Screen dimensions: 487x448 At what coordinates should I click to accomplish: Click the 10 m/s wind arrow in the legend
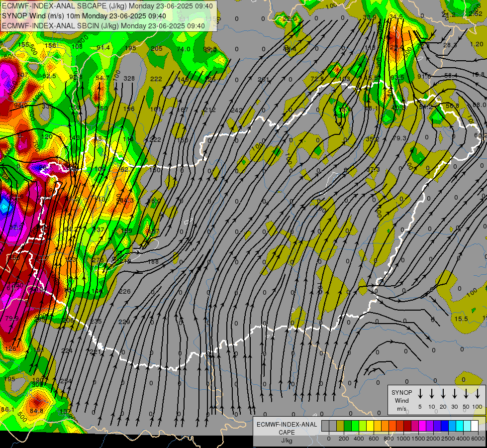[x=431, y=394]
